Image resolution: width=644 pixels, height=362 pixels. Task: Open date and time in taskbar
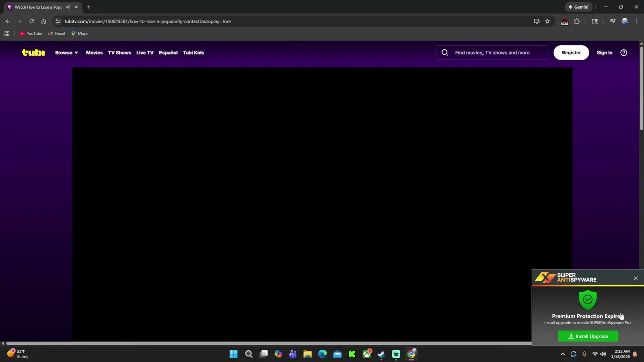click(x=620, y=354)
